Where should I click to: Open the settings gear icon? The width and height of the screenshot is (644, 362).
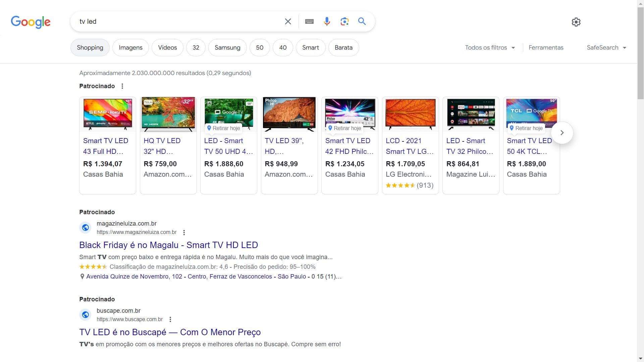tap(576, 22)
